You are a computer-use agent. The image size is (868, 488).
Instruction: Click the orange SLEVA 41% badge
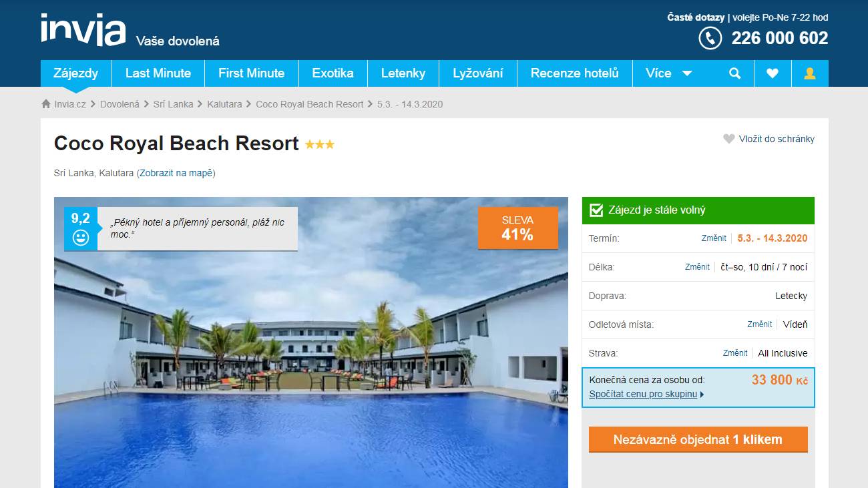tap(517, 228)
